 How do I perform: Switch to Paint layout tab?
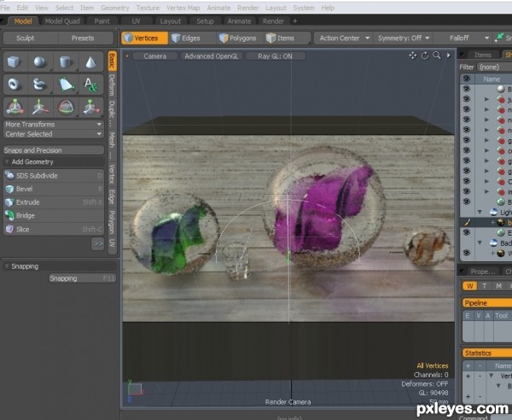[x=102, y=21]
